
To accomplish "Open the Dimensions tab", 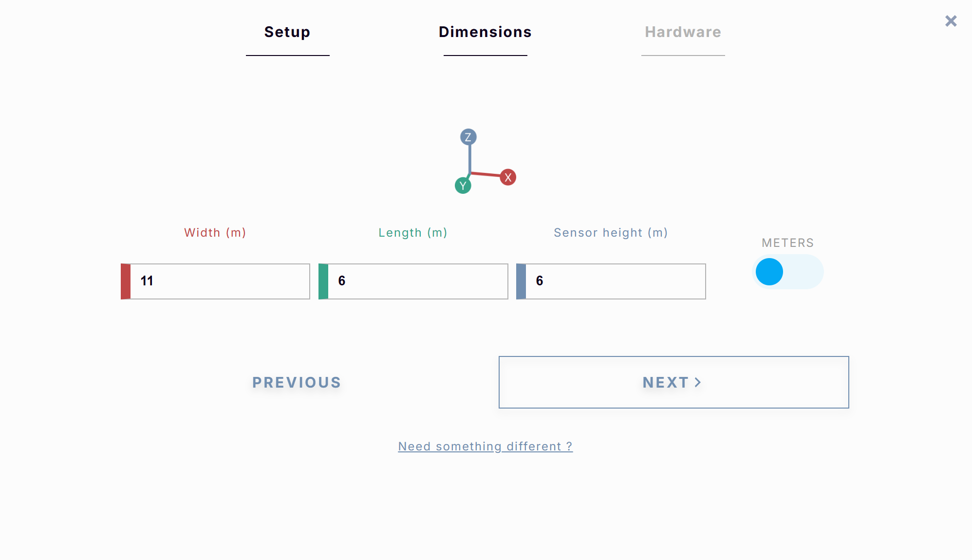I will pos(485,32).
